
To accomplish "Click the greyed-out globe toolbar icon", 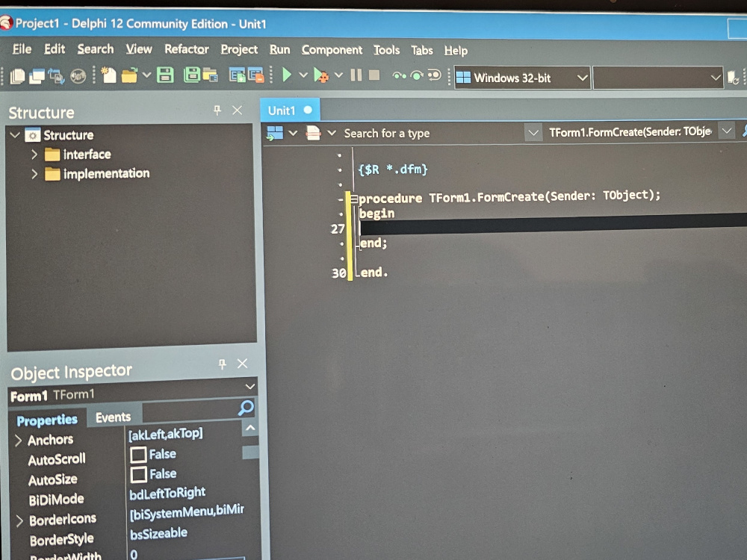I will point(78,76).
